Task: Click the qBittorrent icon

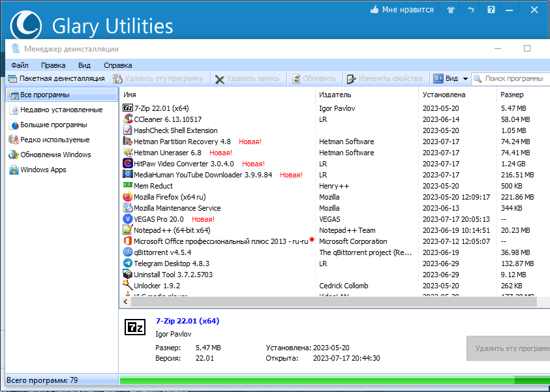Action: (x=128, y=252)
